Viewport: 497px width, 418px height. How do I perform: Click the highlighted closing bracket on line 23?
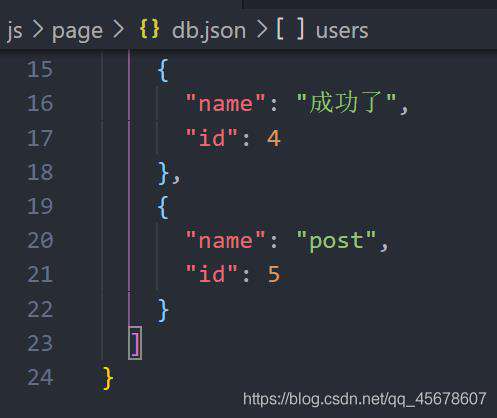tap(135, 343)
